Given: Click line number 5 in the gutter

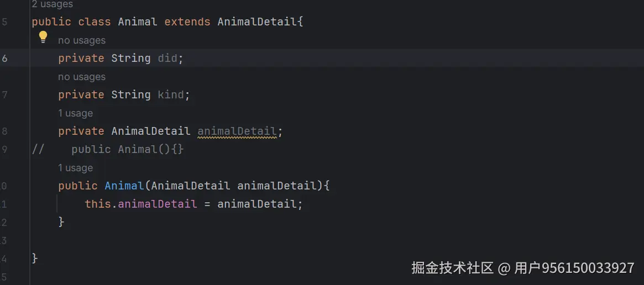Looking at the screenshot, I should coord(5,22).
